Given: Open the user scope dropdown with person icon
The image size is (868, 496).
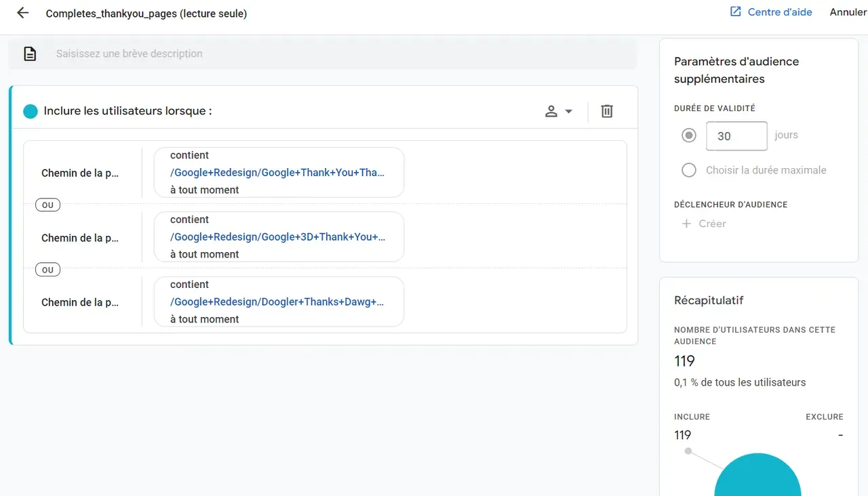Looking at the screenshot, I should 559,111.
